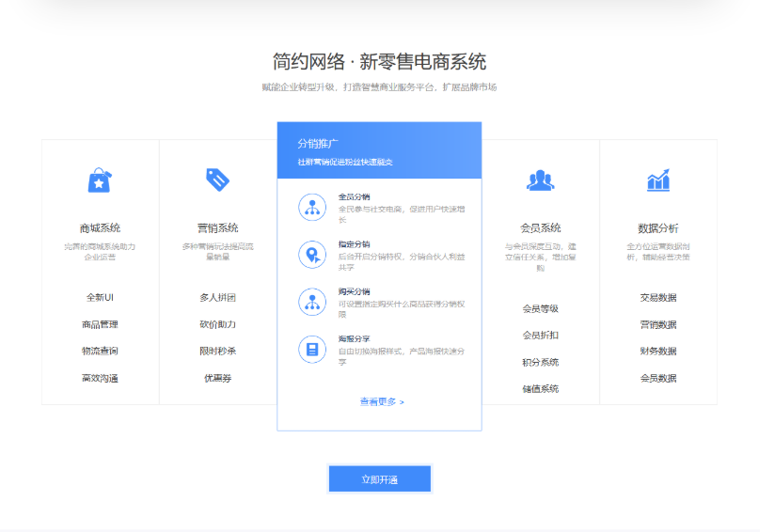The width and height of the screenshot is (774, 532).
Task: Click the 指定分销 location pointer icon
Action: point(312,255)
